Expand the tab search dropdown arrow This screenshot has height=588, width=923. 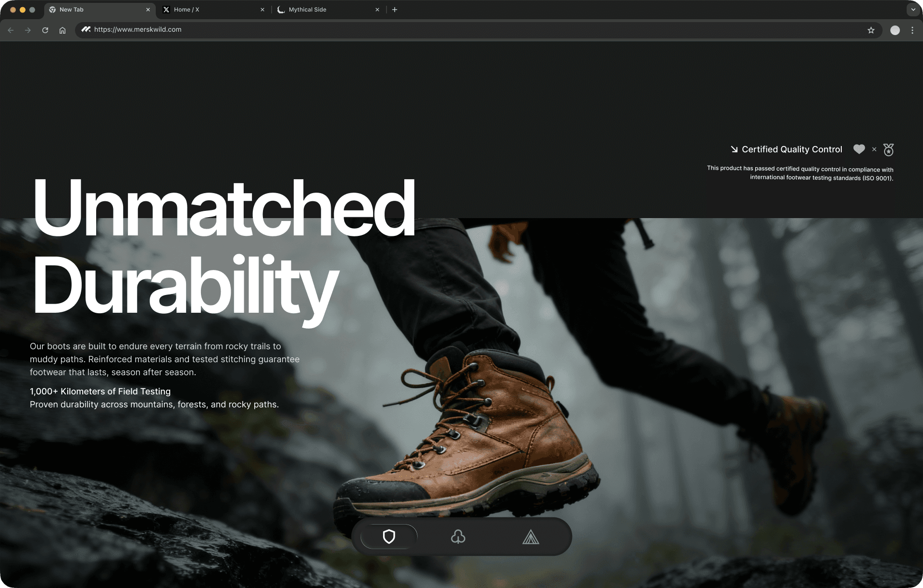pyautogui.click(x=913, y=10)
